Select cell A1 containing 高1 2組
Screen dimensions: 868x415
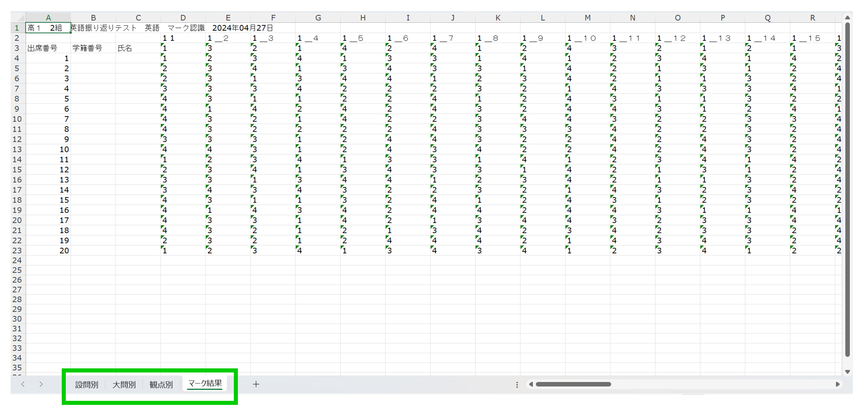click(48, 28)
